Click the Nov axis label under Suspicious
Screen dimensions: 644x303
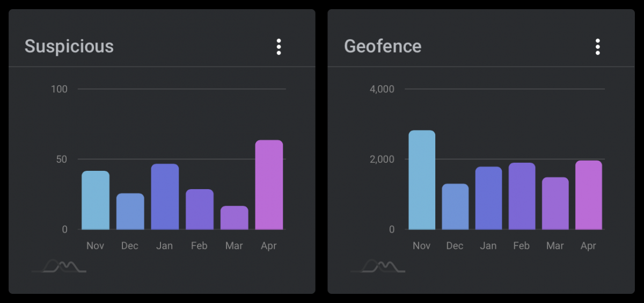pos(95,246)
